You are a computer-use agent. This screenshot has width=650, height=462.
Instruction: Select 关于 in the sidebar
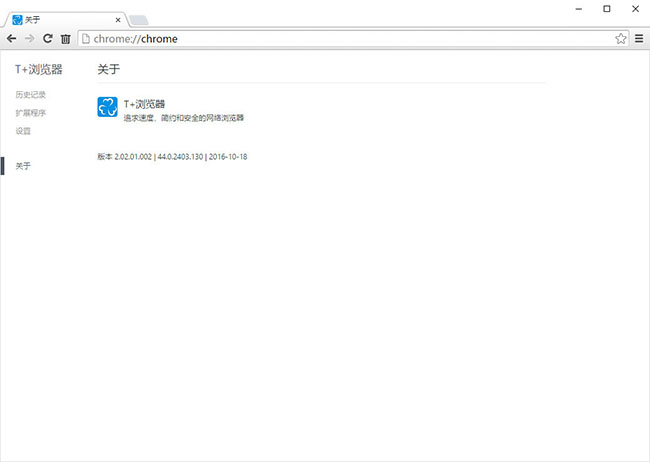pos(23,166)
